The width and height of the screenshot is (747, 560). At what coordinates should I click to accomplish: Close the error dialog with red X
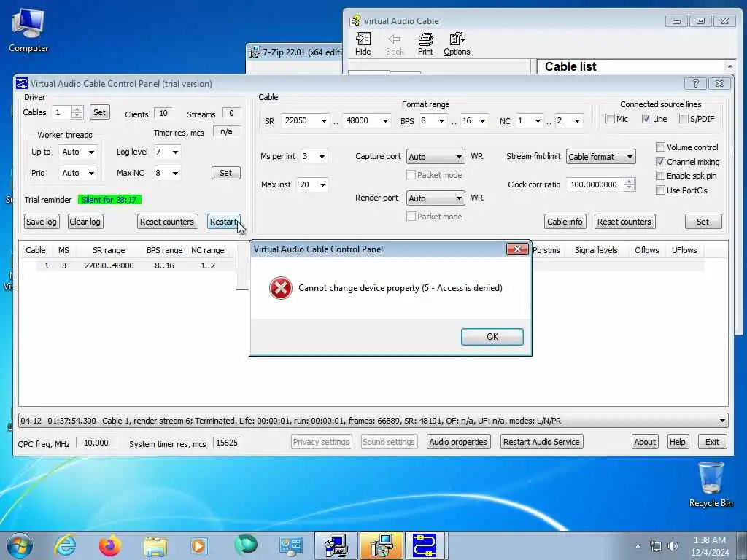(x=517, y=249)
